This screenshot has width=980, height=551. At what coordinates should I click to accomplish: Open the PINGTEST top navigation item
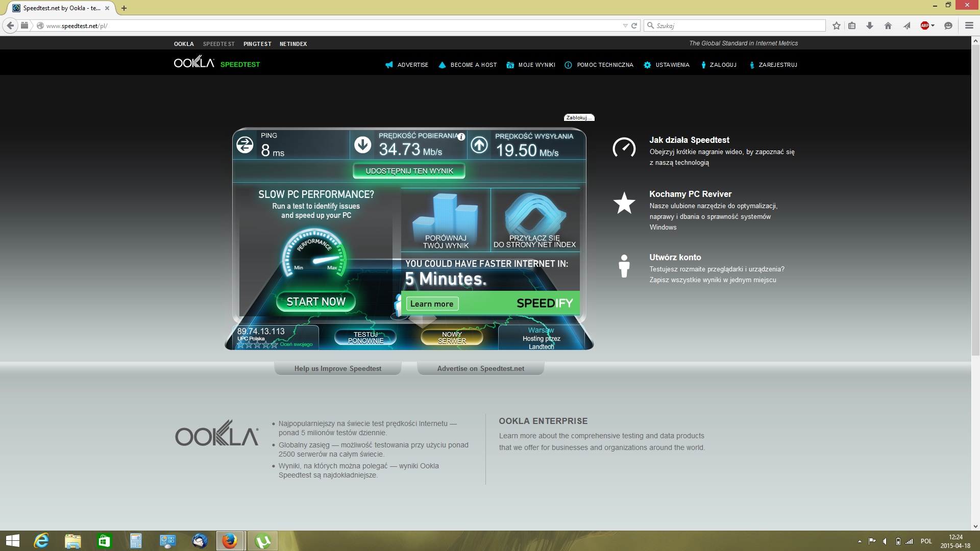point(257,44)
